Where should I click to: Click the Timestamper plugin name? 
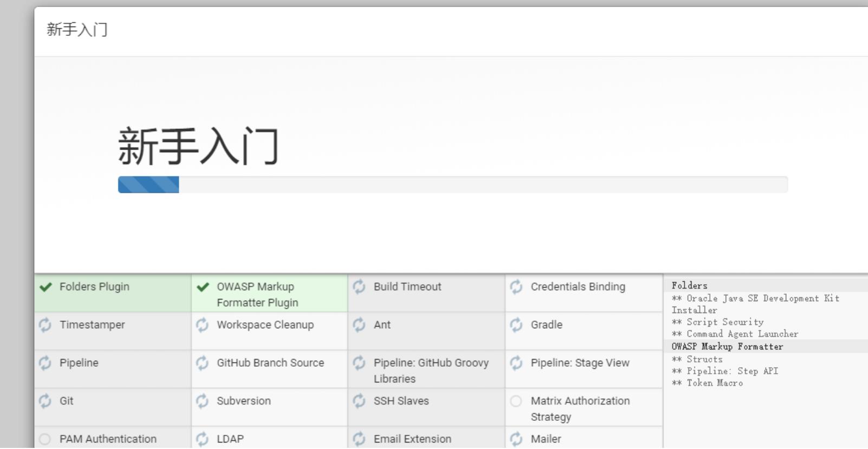click(x=92, y=324)
